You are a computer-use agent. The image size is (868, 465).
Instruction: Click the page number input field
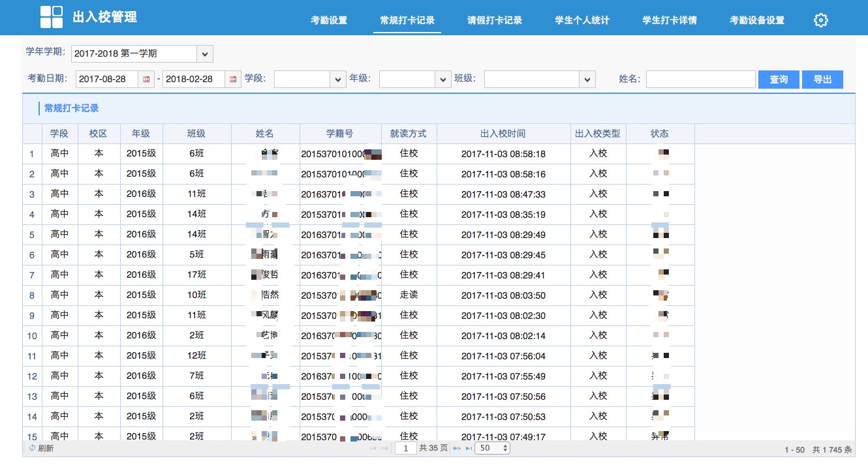(406, 449)
